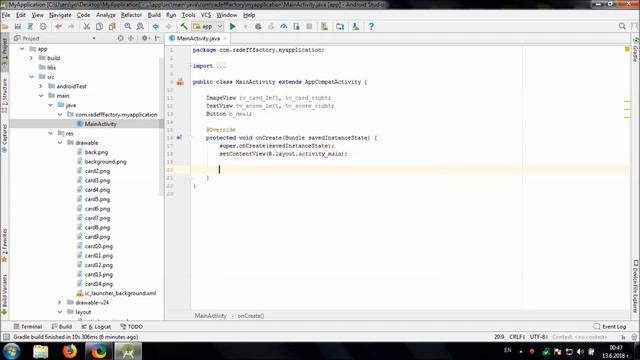
Task: Close the MainActivity.java tab
Action: (x=225, y=38)
